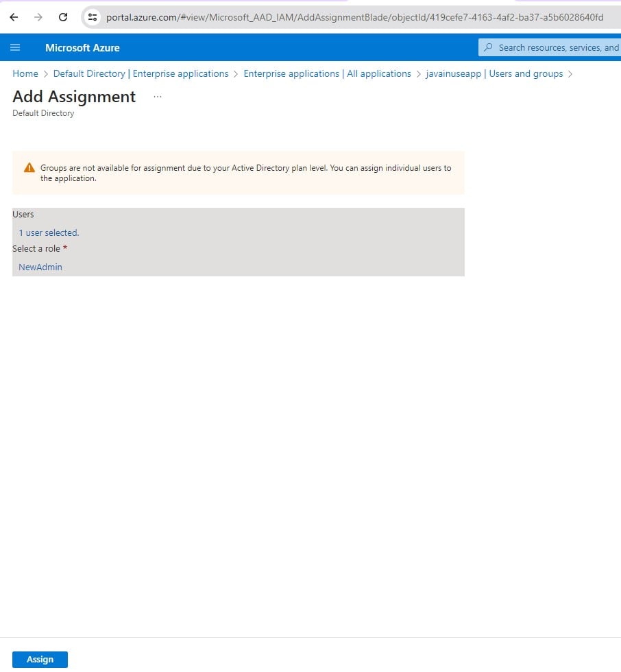Viewport: 621px width, 672px height.
Task: Open the Azure portal hamburger menu
Action: click(x=15, y=47)
